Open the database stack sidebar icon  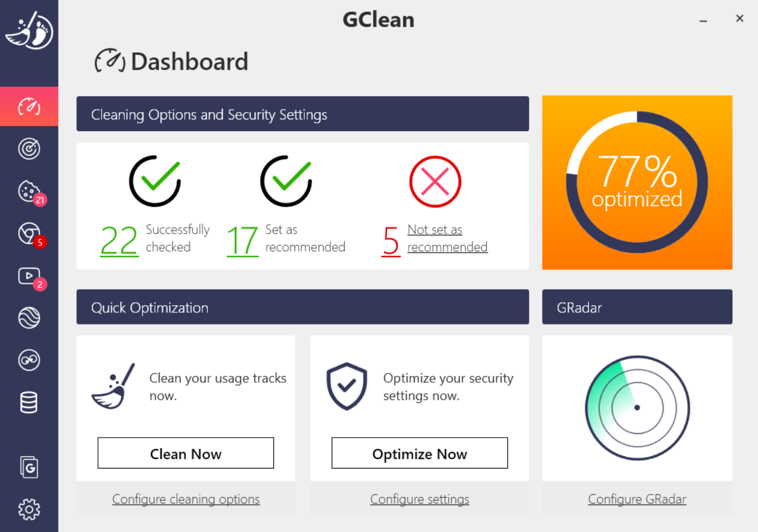click(x=29, y=402)
